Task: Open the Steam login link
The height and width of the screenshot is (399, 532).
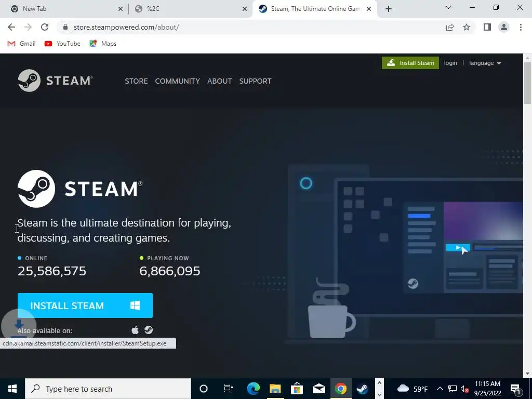Action: [450, 63]
